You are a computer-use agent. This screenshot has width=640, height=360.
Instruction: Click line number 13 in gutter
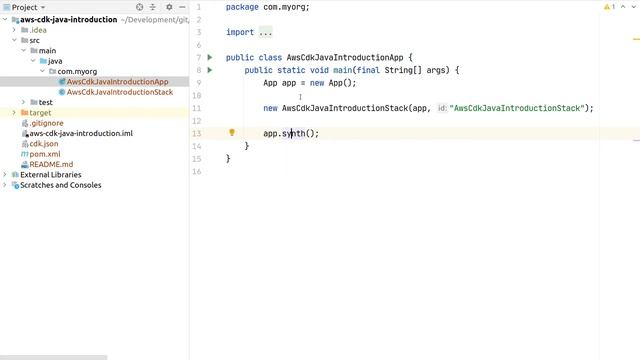197,133
